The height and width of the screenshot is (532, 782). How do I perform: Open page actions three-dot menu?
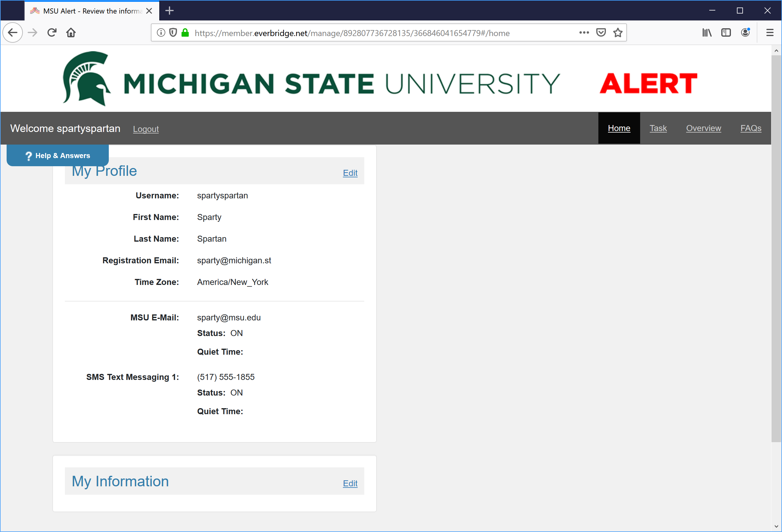coord(584,33)
